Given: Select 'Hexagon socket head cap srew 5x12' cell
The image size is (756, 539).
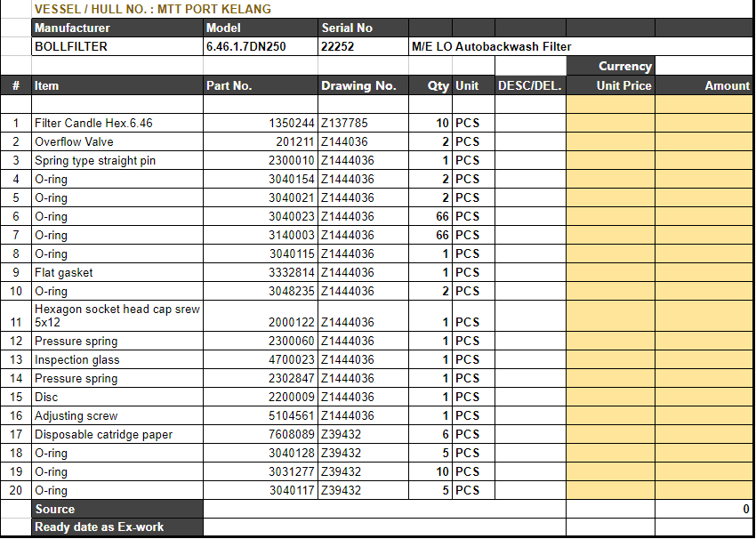Looking at the screenshot, I should 117,316.
